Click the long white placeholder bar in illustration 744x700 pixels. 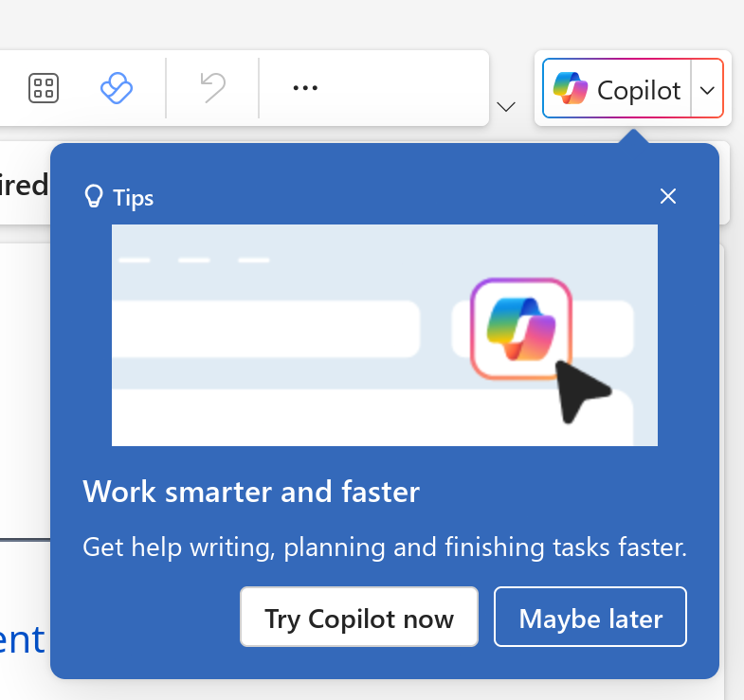266,329
